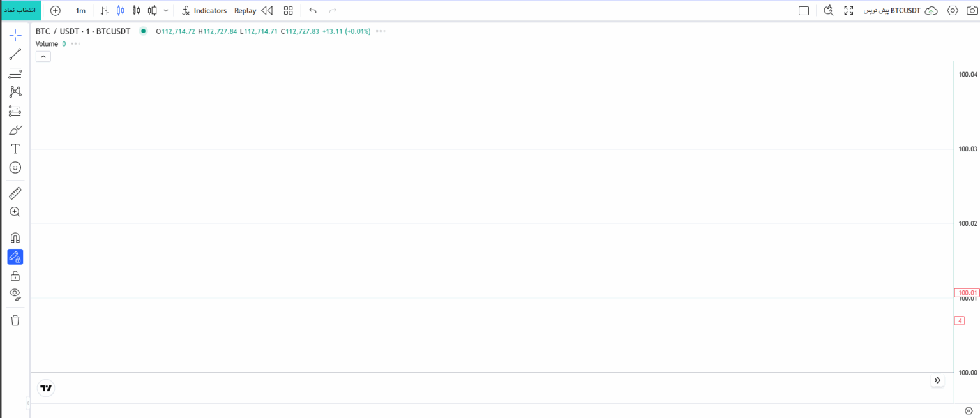Open the XABCD pattern tool

coord(15,92)
